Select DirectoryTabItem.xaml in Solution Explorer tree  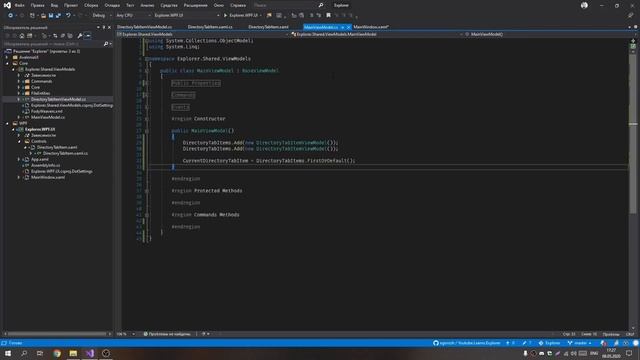pos(57,147)
